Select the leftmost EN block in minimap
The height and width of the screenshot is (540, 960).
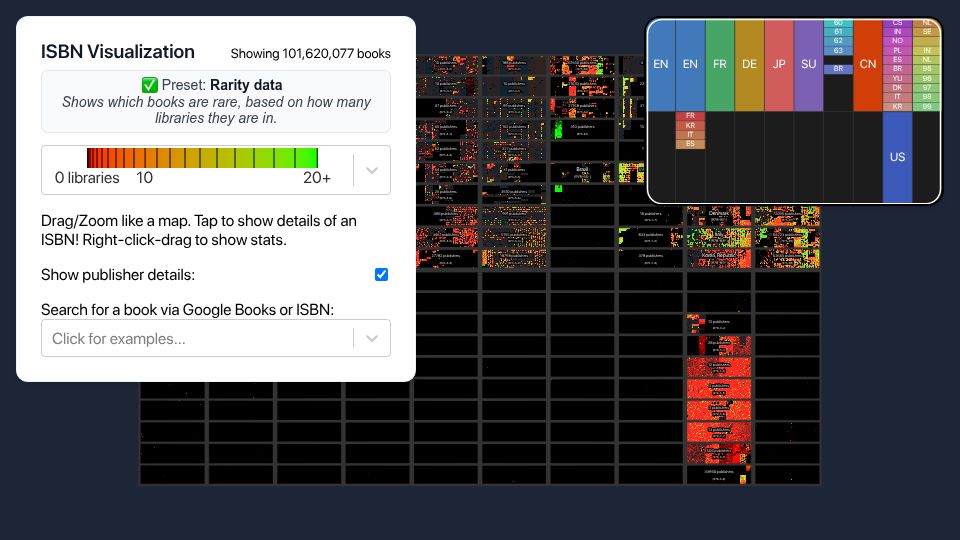(x=661, y=65)
